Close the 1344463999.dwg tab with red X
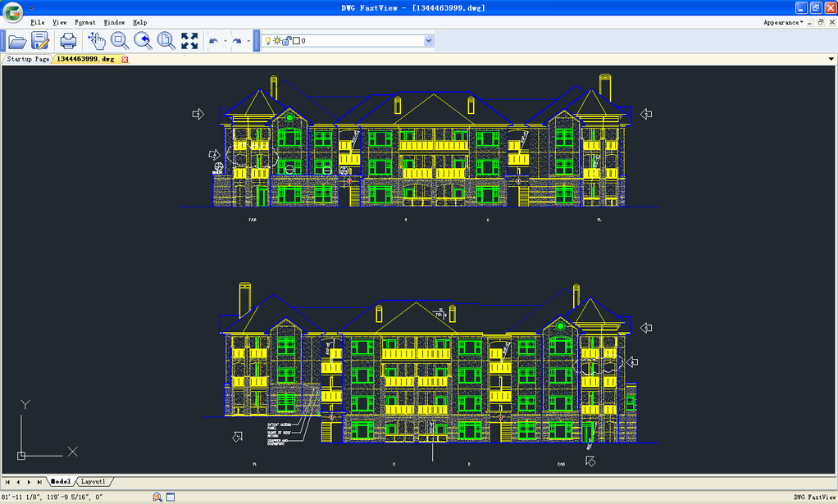Viewport: 838px width, 504px height. click(125, 59)
